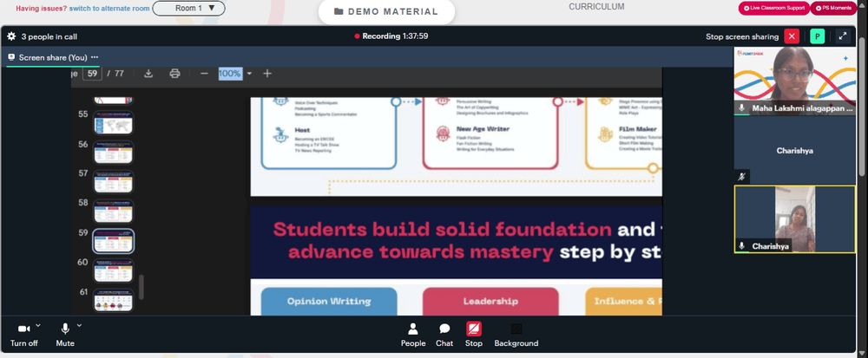
Task: Click the page number field showing 59
Action: click(92, 74)
